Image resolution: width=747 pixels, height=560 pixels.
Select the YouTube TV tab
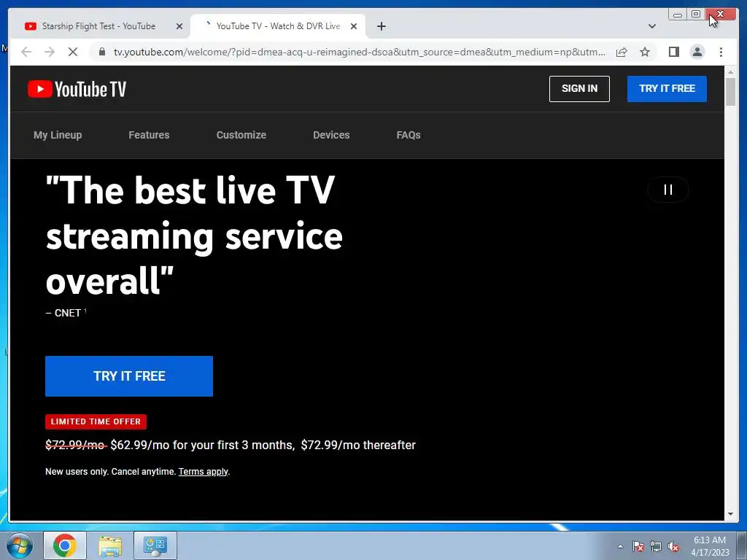278,26
